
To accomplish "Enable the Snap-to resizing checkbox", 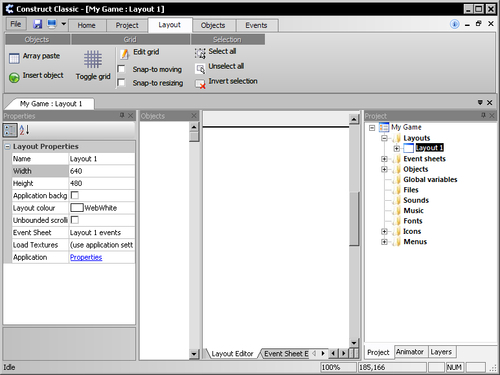I will [x=122, y=82].
